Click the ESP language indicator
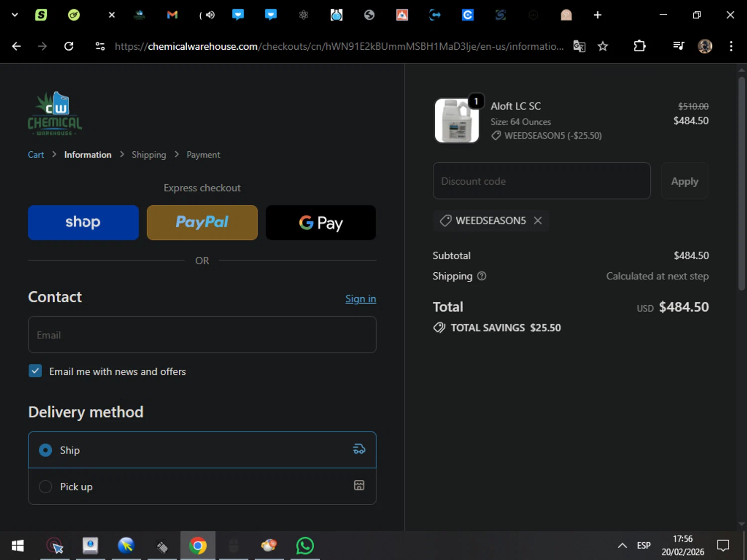This screenshot has height=560, width=747. pos(643,546)
